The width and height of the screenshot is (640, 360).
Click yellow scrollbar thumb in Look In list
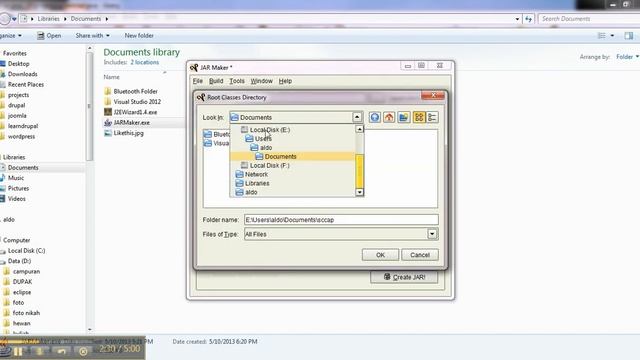(x=359, y=171)
